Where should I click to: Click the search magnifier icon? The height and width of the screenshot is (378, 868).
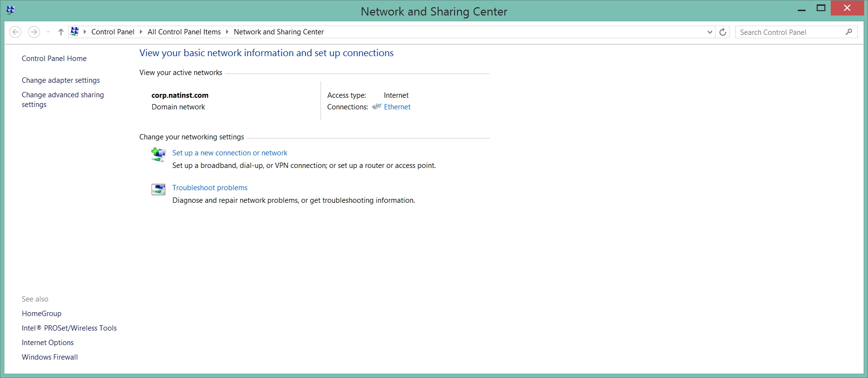coord(849,32)
